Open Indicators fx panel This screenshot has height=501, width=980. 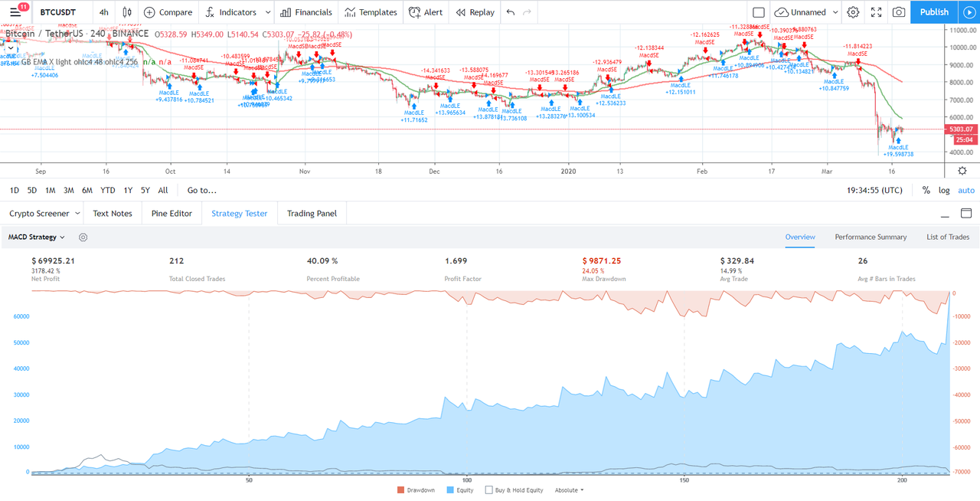coord(231,12)
